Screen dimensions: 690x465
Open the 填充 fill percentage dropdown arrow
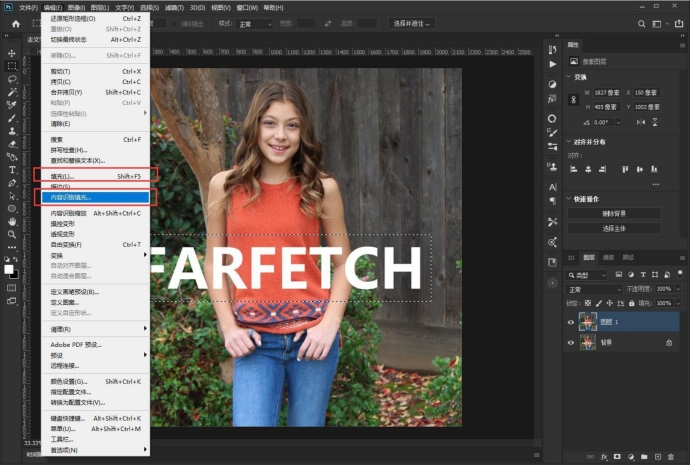click(x=678, y=303)
